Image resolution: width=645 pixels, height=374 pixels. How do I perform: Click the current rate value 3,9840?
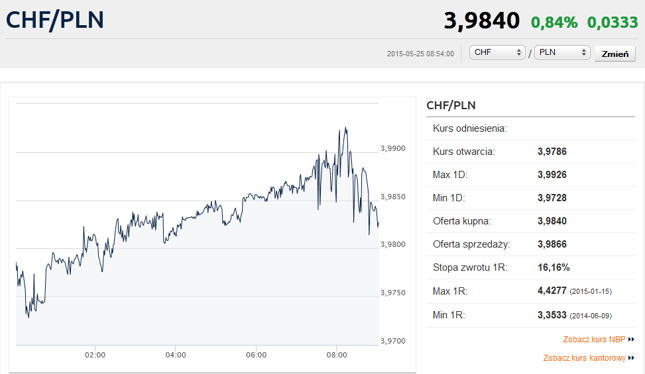point(482,21)
